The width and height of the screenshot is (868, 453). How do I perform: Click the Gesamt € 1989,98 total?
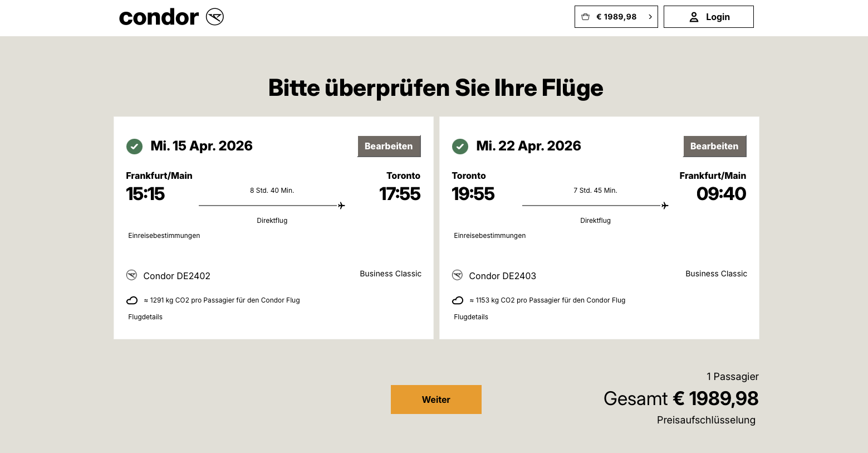click(x=680, y=399)
